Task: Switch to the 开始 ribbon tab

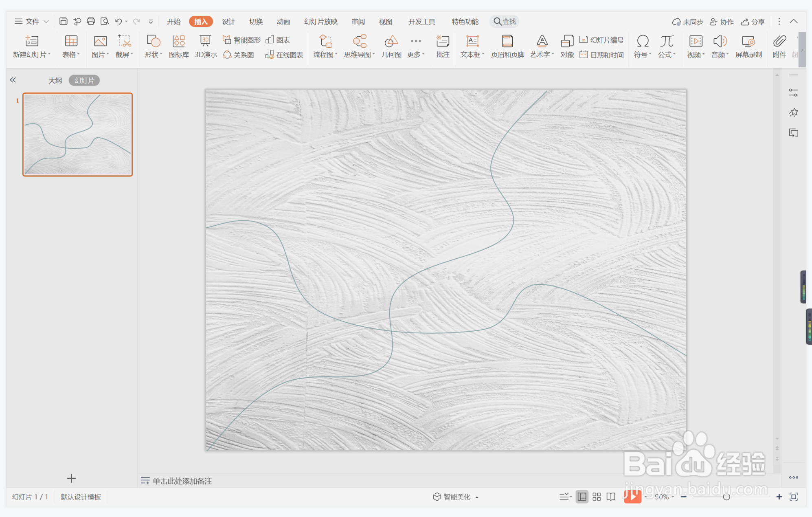Action: [x=174, y=22]
